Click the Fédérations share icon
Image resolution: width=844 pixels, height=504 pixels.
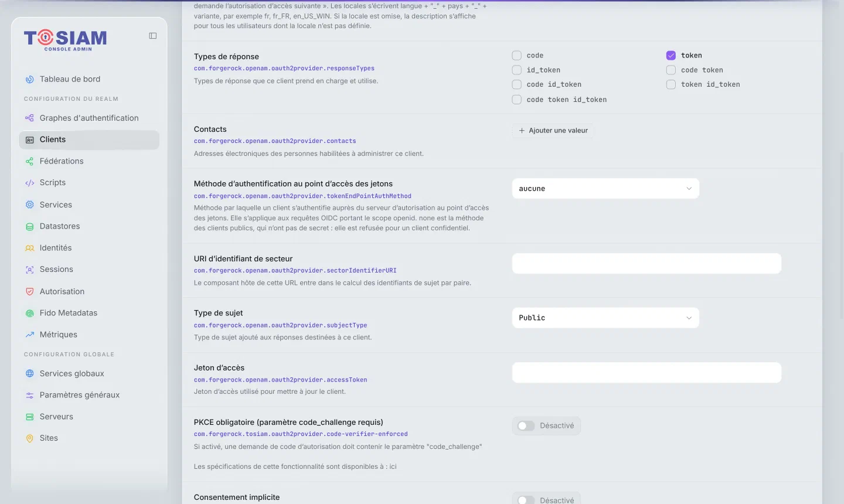(x=29, y=161)
